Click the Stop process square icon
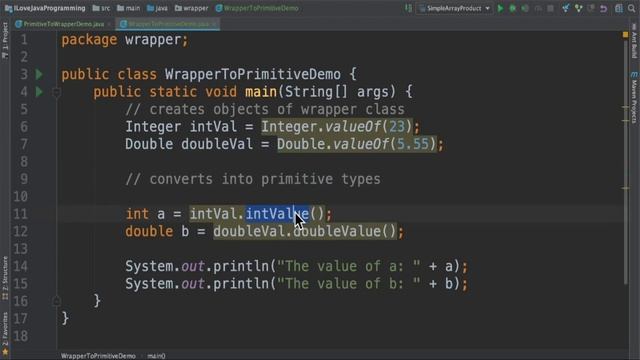640x360 pixels. [550, 8]
